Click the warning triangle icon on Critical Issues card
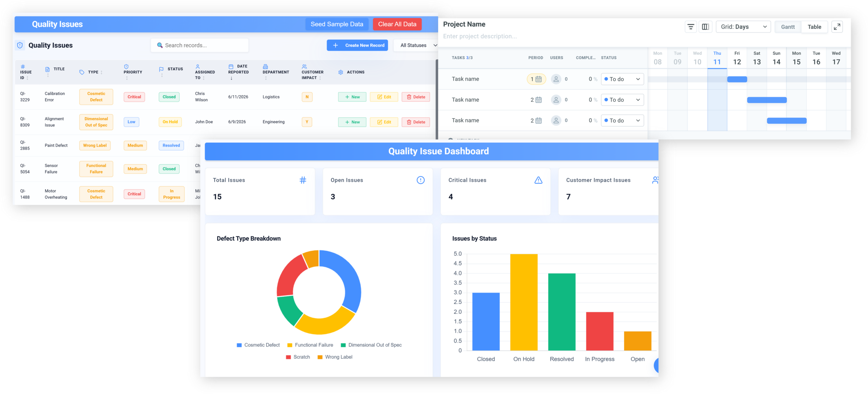 coord(538,180)
